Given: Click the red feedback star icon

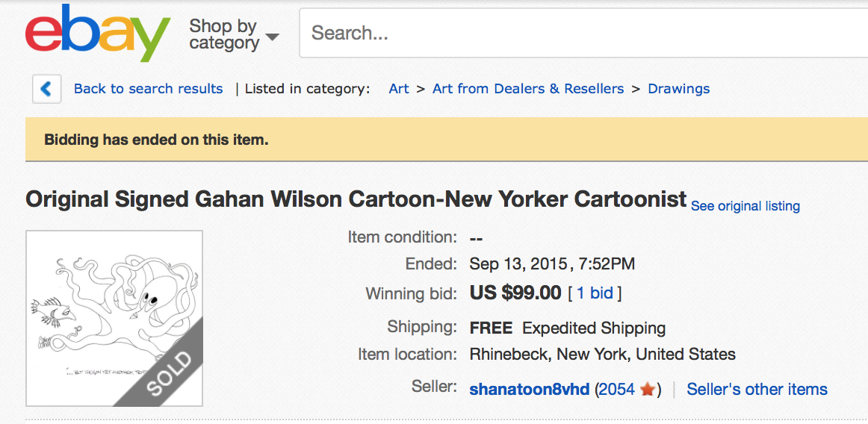Looking at the screenshot, I should pyautogui.click(x=648, y=390).
